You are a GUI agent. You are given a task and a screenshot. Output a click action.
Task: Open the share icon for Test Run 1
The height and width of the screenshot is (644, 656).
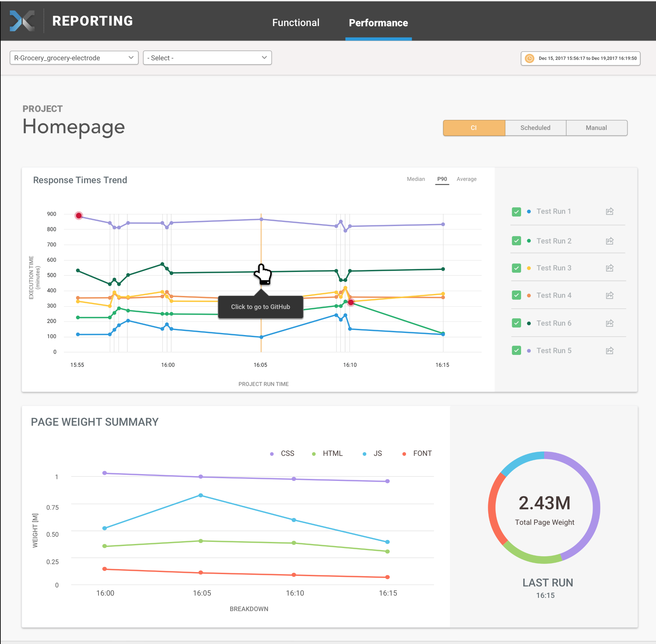coord(610,211)
